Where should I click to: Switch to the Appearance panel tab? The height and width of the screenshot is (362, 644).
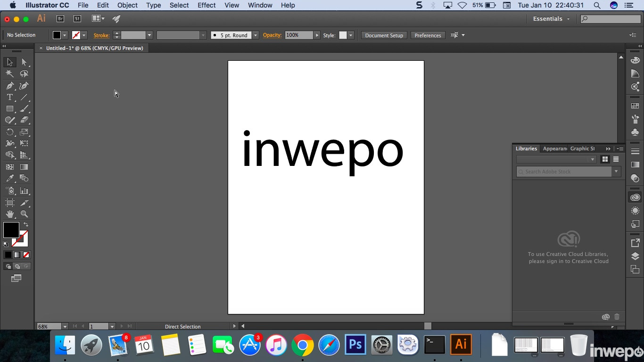coord(554,148)
